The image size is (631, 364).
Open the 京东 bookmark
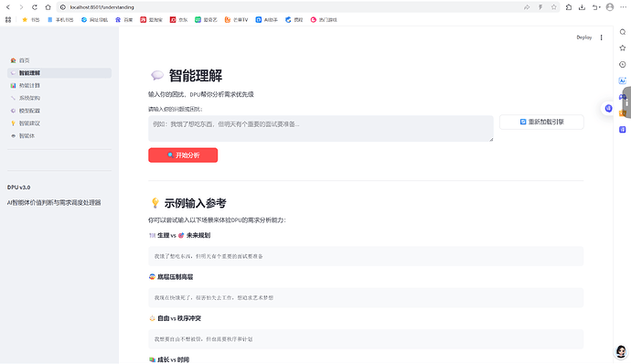point(178,20)
